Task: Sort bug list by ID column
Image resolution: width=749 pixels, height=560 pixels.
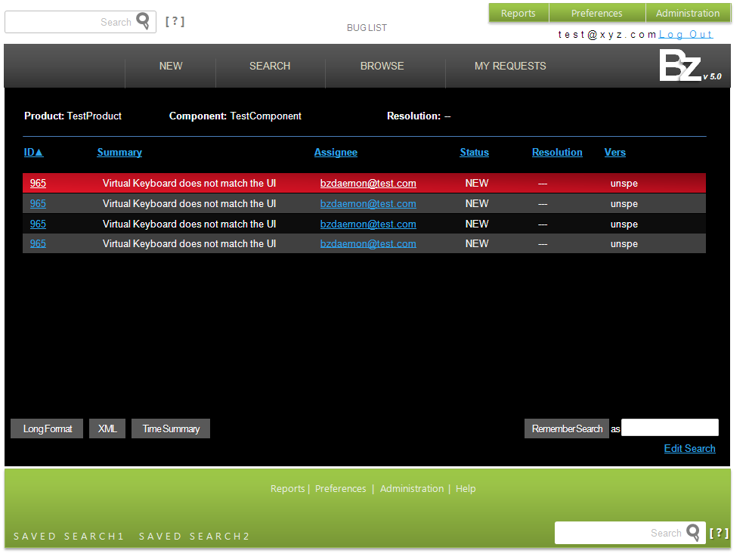Action: (x=33, y=153)
